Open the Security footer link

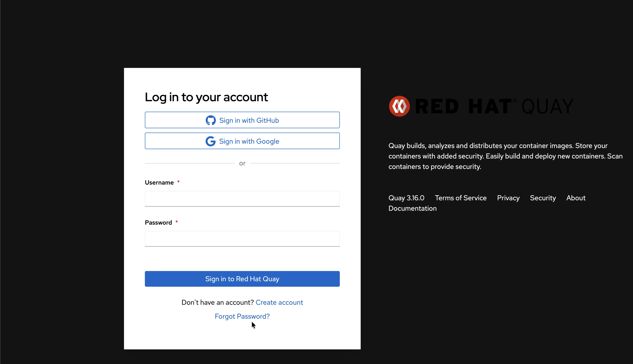click(543, 198)
